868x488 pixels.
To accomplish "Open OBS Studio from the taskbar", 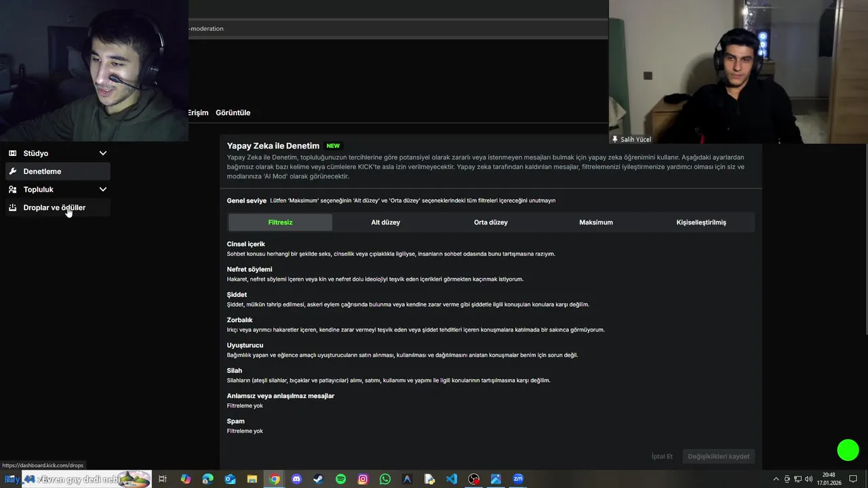I will 474,479.
